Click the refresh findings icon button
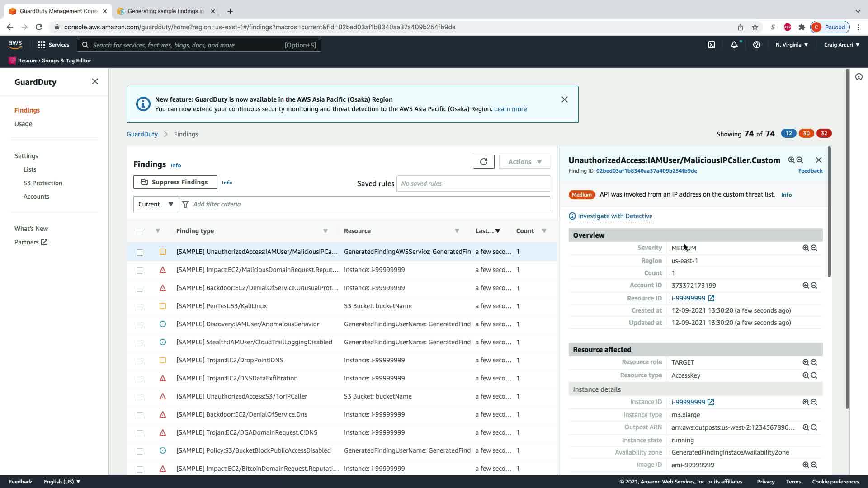Viewport: 868px width, 488px height. tap(483, 162)
